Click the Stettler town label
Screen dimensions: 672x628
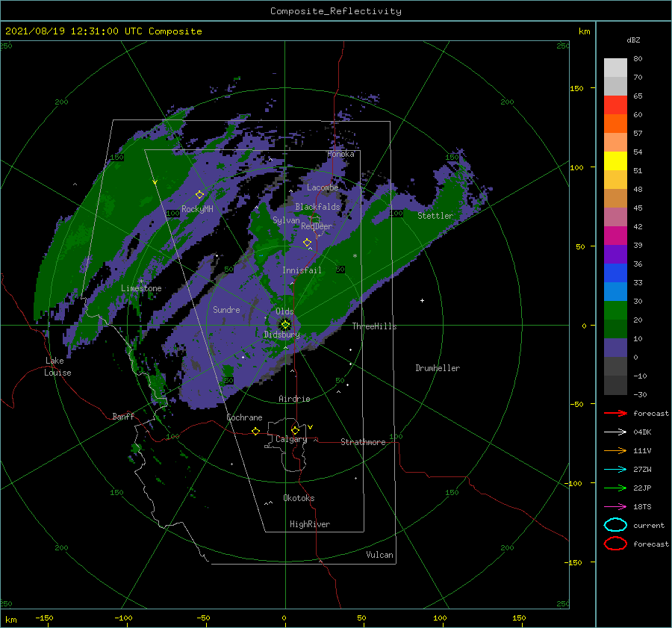435,216
